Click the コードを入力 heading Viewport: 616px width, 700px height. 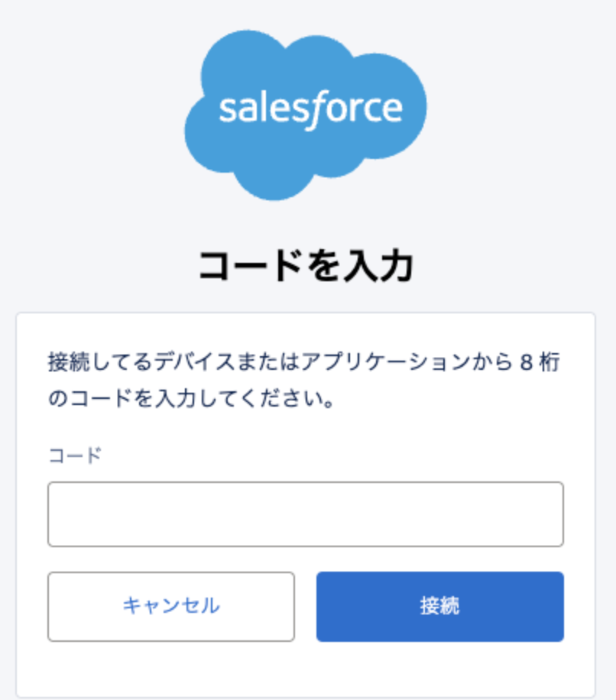(306, 266)
